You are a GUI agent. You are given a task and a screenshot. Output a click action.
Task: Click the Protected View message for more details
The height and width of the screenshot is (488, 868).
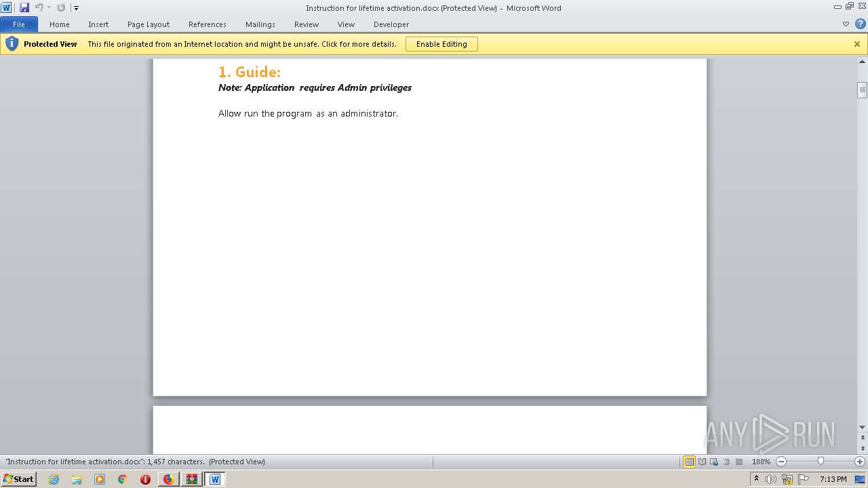pyautogui.click(x=242, y=44)
